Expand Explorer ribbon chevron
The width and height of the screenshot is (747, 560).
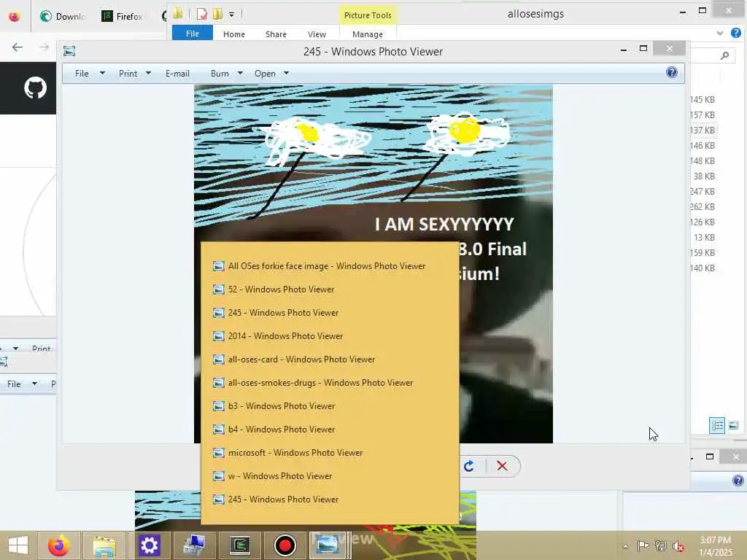click(720, 33)
